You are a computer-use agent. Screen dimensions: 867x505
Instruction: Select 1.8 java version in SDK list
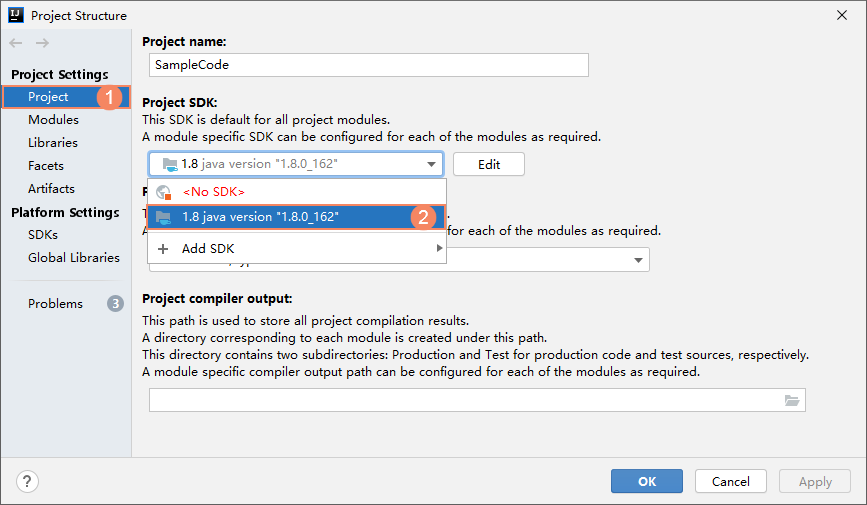[260, 216]
